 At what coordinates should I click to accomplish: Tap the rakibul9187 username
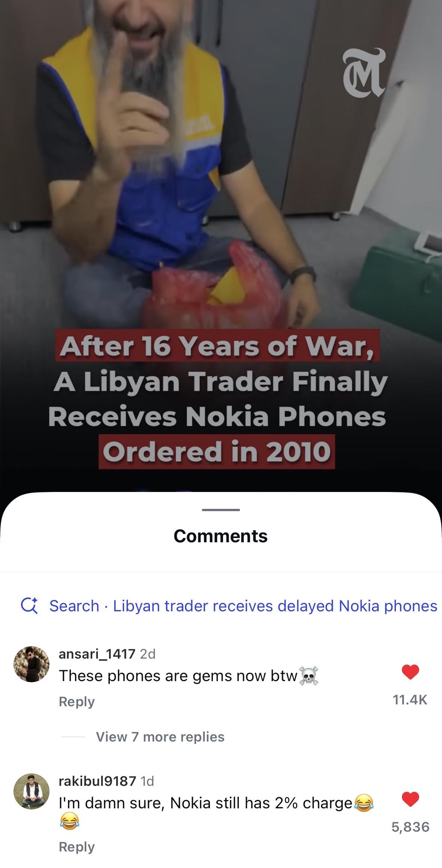point(97,781)
